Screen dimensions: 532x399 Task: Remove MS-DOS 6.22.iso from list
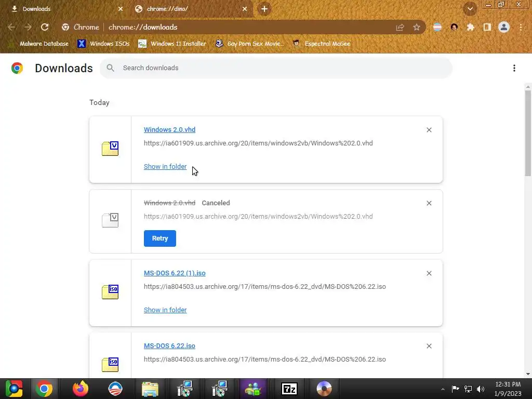(x=429, y=346)
